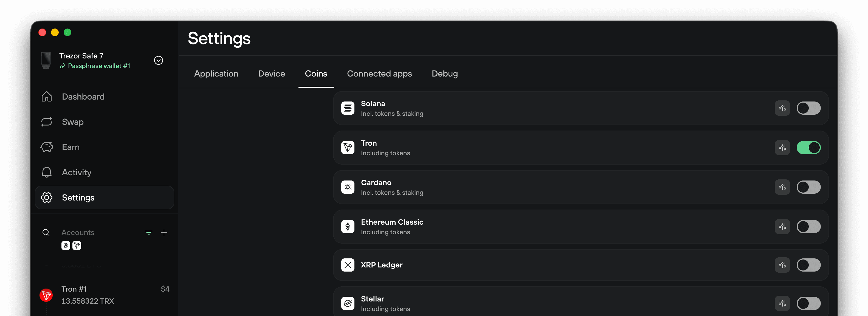
Task: Click Cardano 'Incl. tokens & staking' subtitle
Action: (x=392, y=192)
